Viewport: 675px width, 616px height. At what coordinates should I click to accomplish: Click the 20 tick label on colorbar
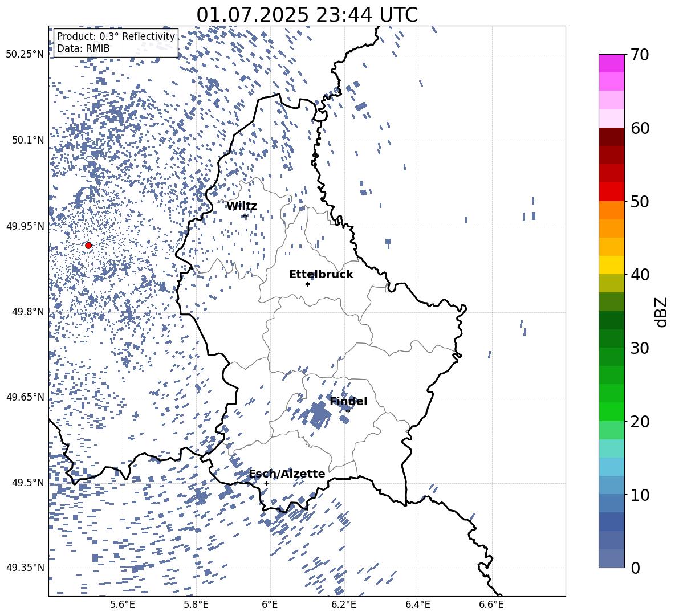click(x=640, y=421)
